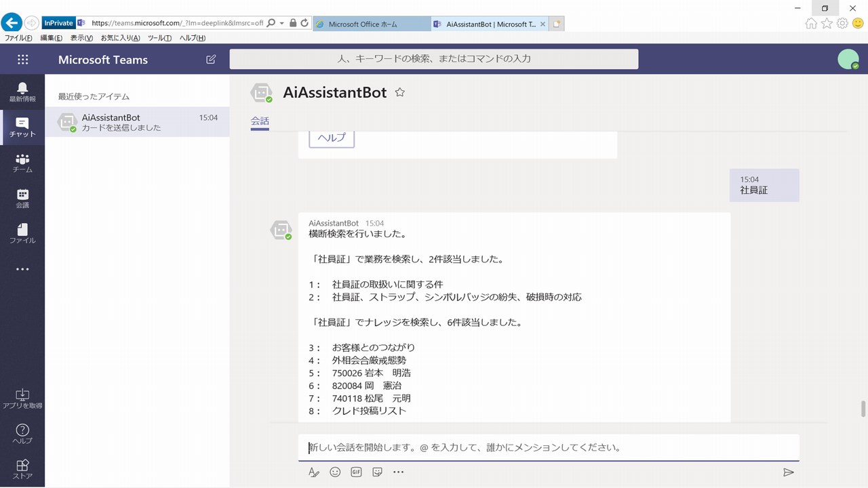Click the 最近使ったアイテム heading
Image resolution: width=868 pixels, height=488 pixels.
tap(94, 96)
